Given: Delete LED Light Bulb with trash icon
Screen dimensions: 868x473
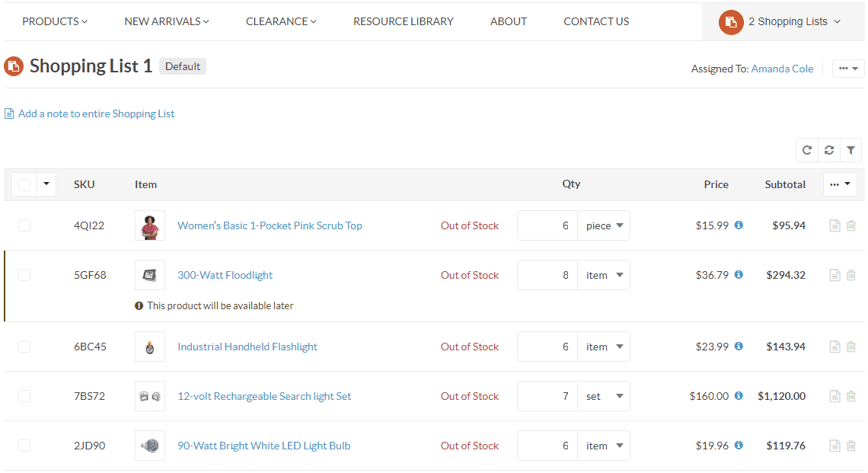Looking at the screenshot, I should (851, 446).
